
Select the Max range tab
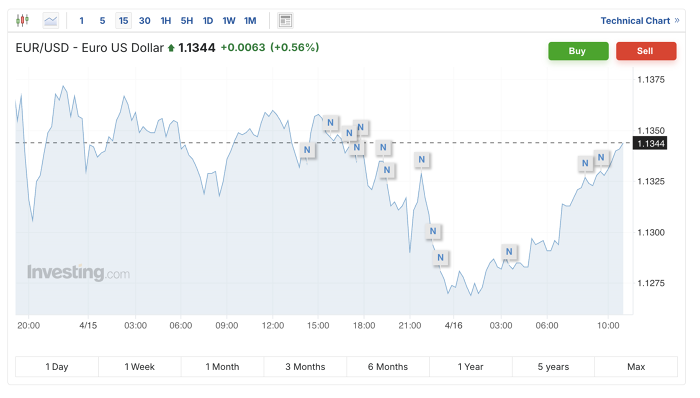coord(636,367)
